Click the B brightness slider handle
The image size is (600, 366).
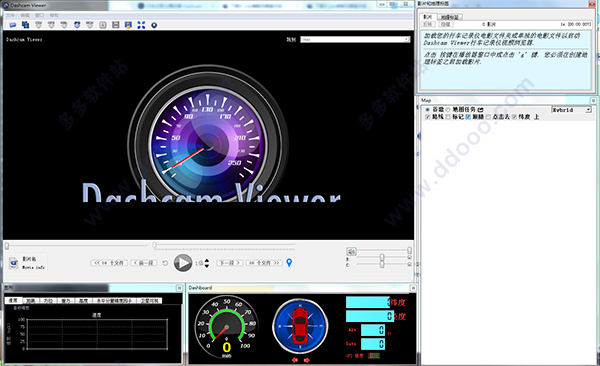382,258
